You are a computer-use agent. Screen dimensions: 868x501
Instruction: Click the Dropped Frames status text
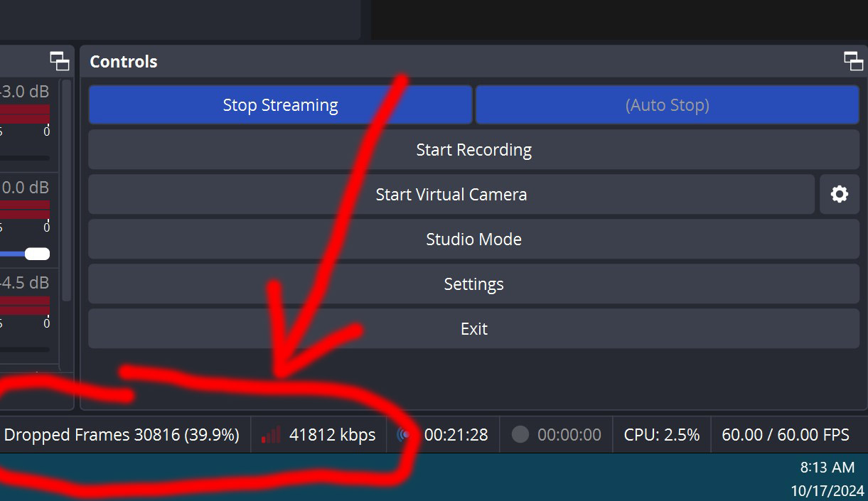[122, 435]
